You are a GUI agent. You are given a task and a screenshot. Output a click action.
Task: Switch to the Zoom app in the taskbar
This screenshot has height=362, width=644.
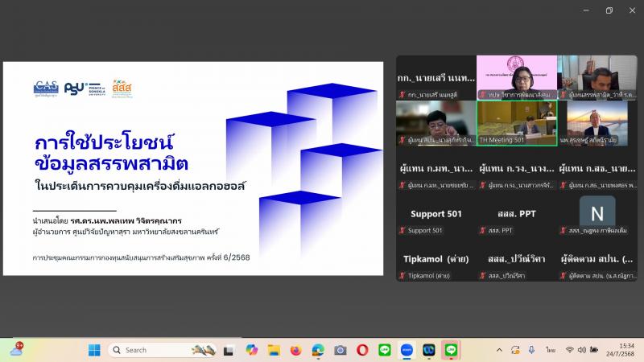(407, 350)
